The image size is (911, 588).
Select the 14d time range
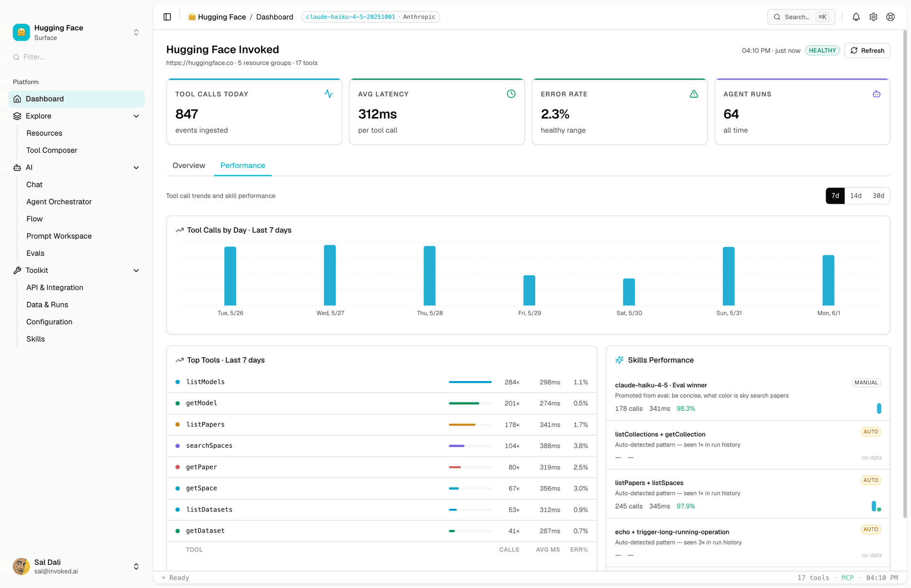click(x=855, y=196)
